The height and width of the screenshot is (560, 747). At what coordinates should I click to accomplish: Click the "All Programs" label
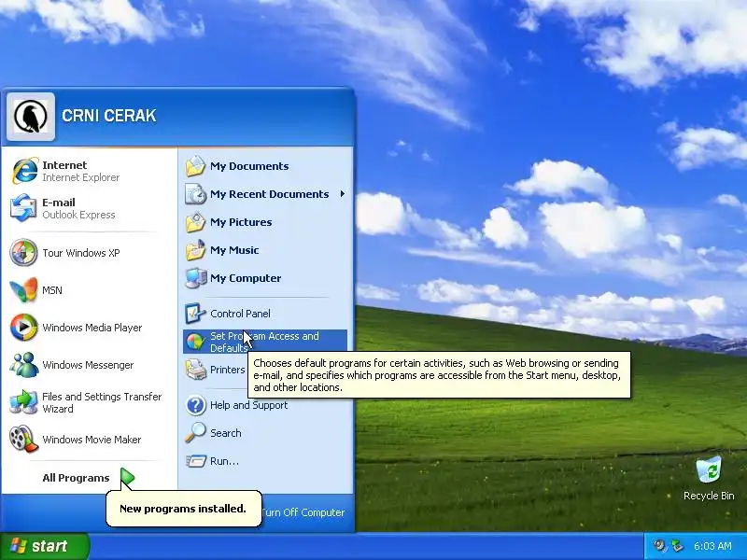coord(76,478)
